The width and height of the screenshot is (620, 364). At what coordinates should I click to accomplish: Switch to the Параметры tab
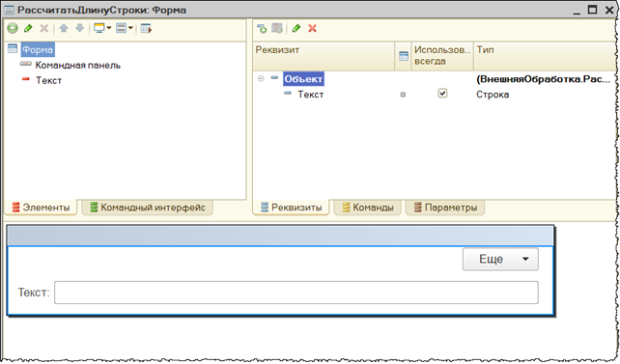coord(445,207)
